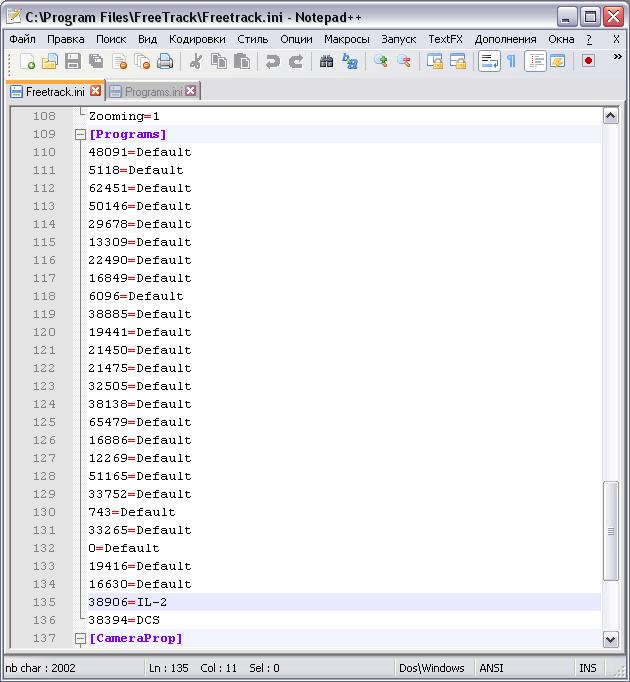Click the Close document toolbar icon
Viewport: 630px width, 682px height.
point(119,61)
